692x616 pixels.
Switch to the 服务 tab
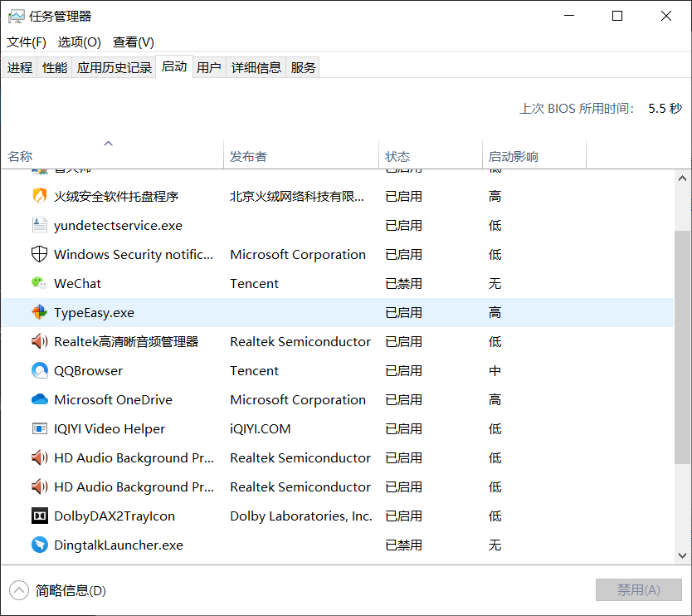303,67
